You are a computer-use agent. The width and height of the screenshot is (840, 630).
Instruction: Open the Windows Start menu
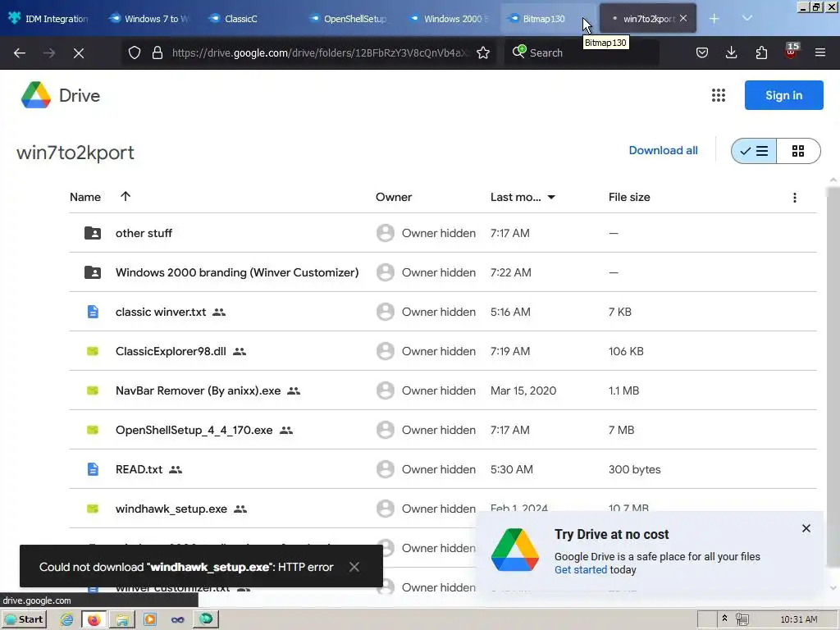tap(24, 619)
